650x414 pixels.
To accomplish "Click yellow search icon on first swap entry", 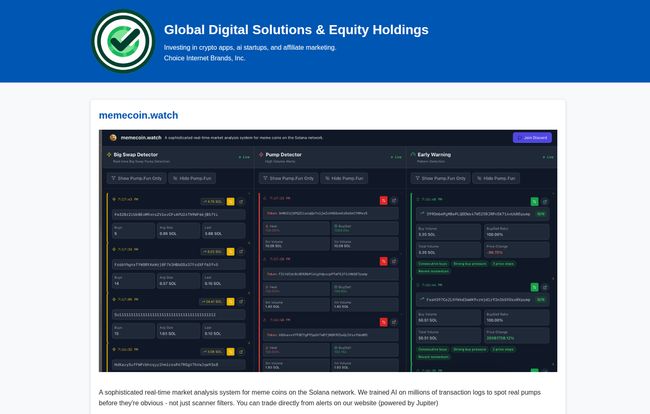I will pyautogui.click(x=230, y=202).
